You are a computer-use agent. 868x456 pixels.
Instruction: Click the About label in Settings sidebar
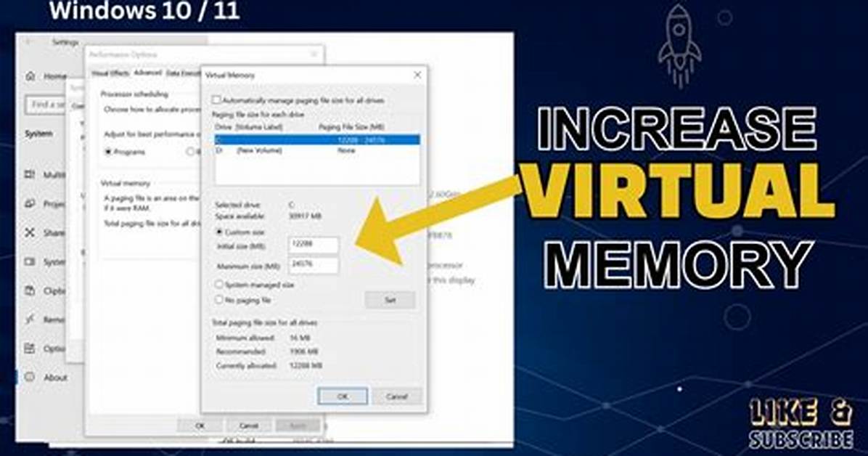(55, 378)
